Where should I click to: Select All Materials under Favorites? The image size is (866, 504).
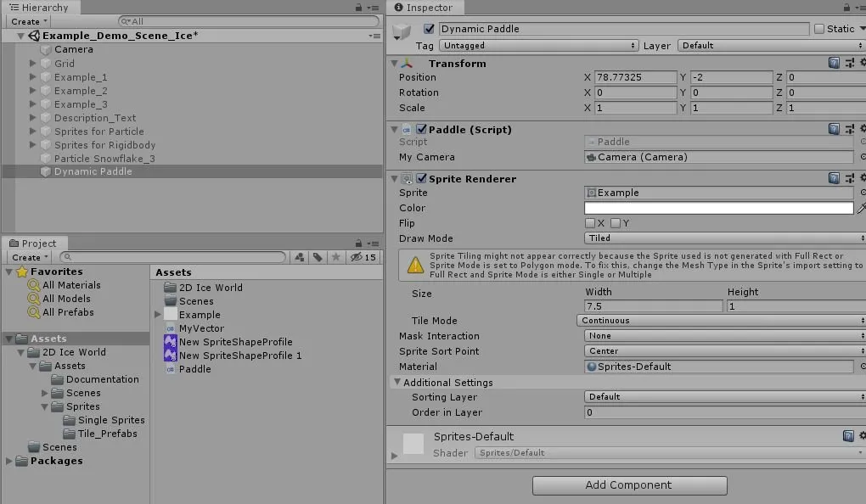[71, 285]
